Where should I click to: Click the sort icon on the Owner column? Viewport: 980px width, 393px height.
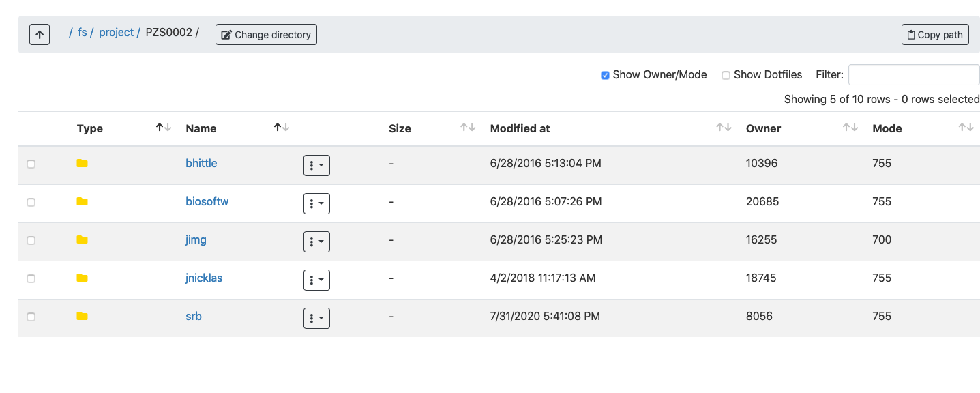click(850, 127)
